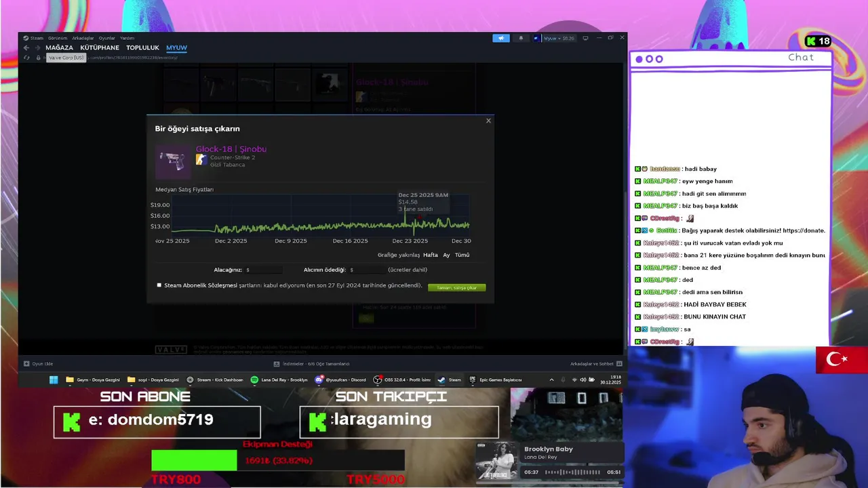This screenshot has height=488, width=868.
Task: Accept the Steam Abonelik Sözleşmesi checkbox
Action: coord(159,285)
